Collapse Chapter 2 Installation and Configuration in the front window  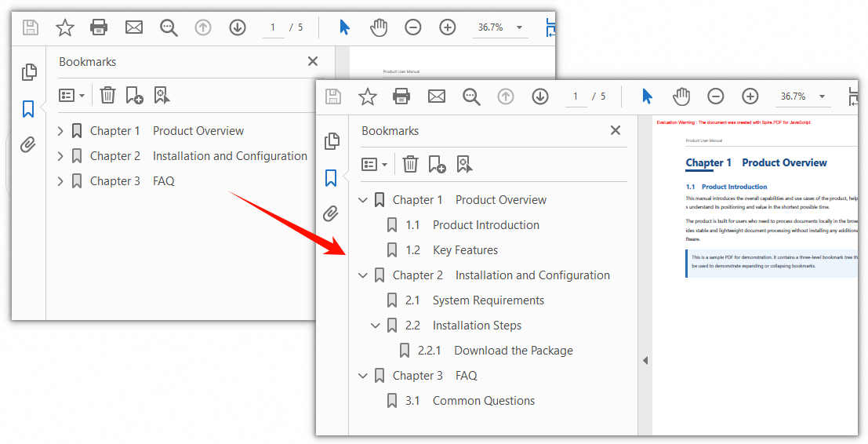363,275
